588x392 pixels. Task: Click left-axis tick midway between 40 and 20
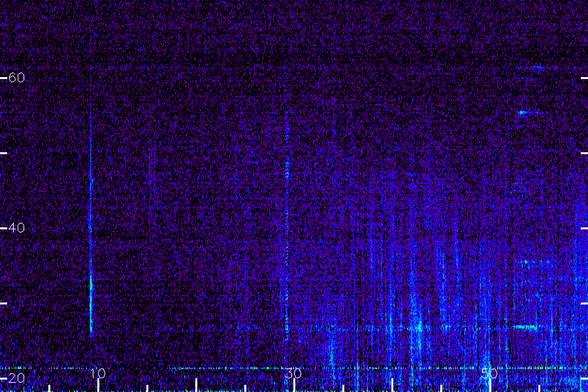[x=3, y=303]
